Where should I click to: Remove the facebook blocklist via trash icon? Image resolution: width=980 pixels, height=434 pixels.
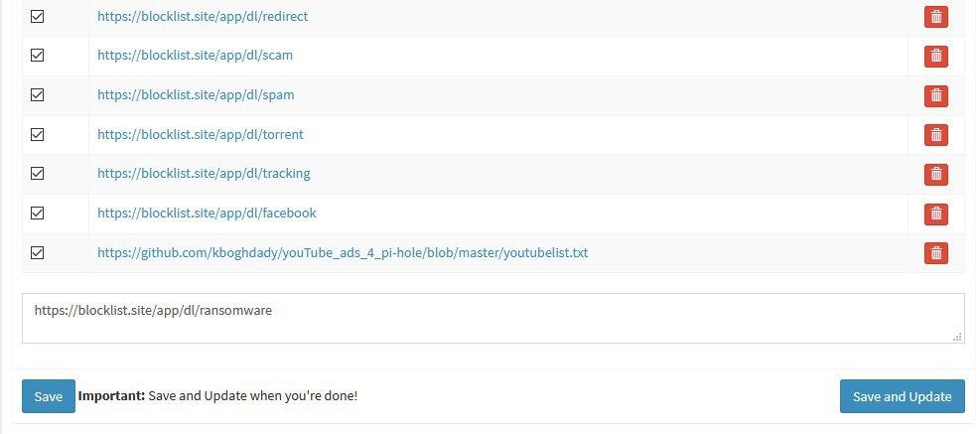coord(935,214)
